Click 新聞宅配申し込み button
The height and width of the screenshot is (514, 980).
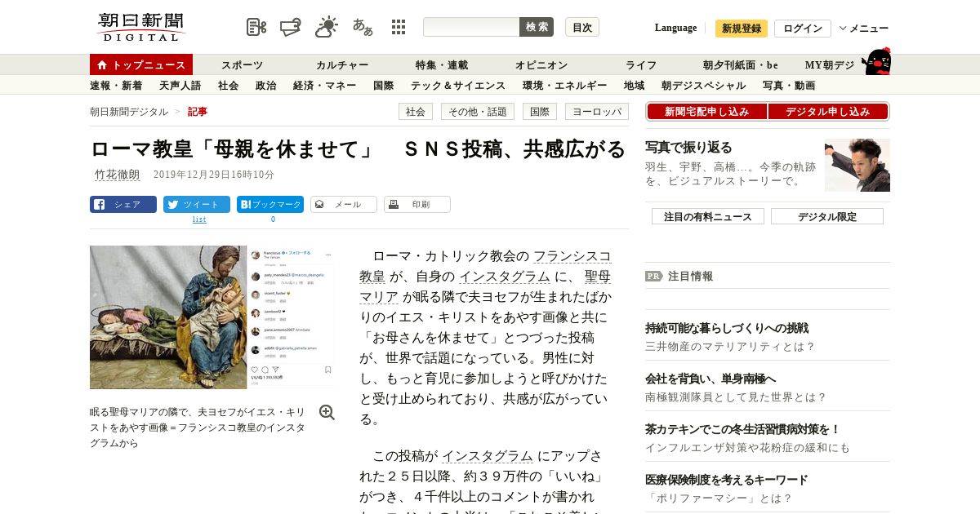706,112
